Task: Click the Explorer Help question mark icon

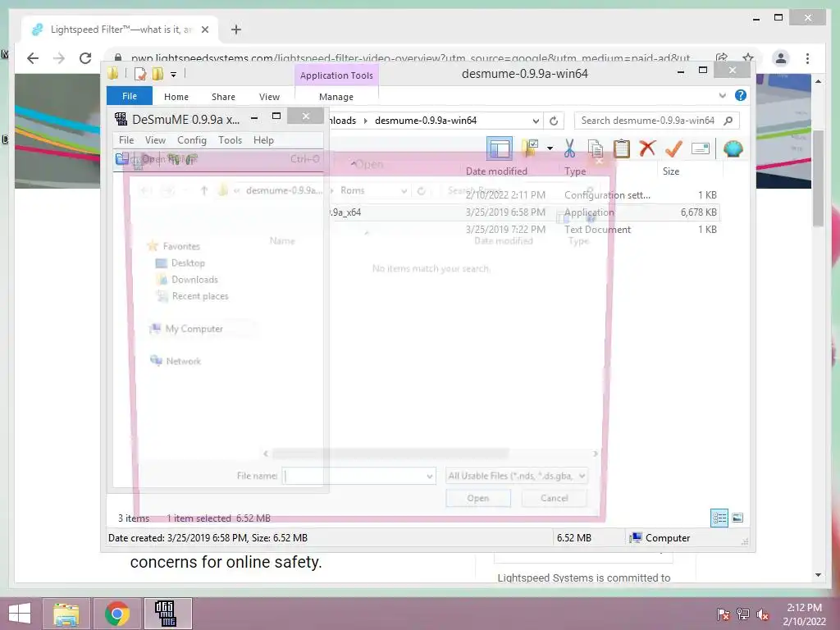Action: pyautogui.click(x=741, y=95)
